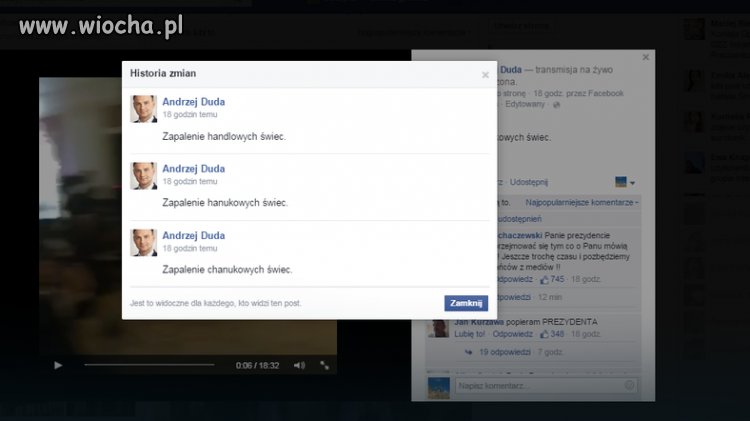Seek on the video progress bar

click(149, 365)
